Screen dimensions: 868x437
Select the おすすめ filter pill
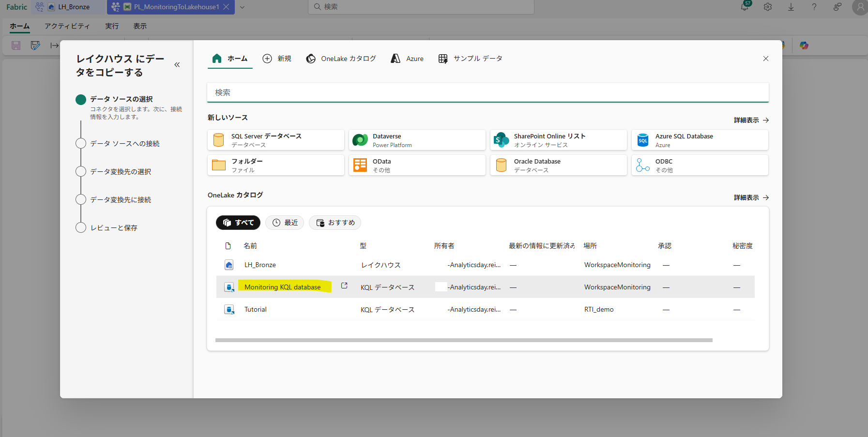click(335, 223)
